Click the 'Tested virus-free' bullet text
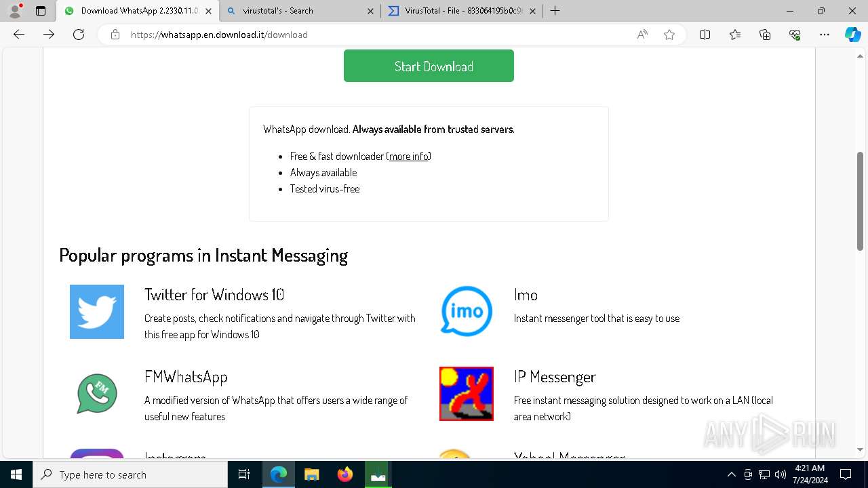This screenshot has height=488, width=868. pos(325,189)
